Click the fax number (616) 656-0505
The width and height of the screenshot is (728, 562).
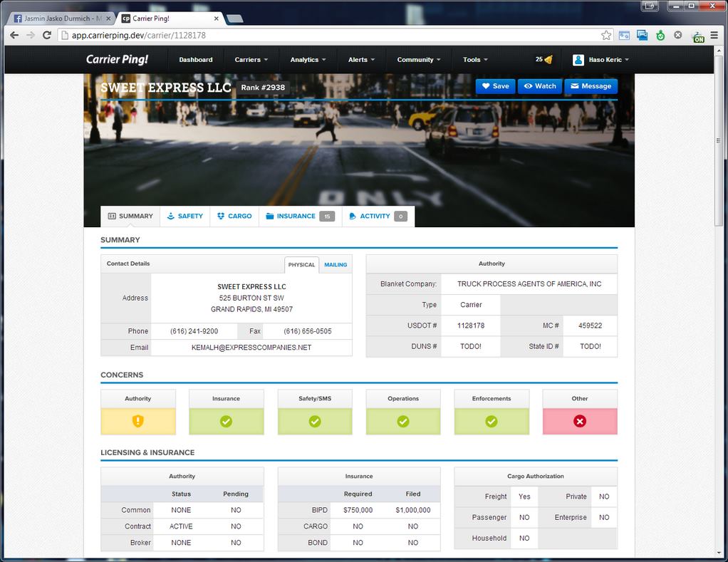coord(307,331)
